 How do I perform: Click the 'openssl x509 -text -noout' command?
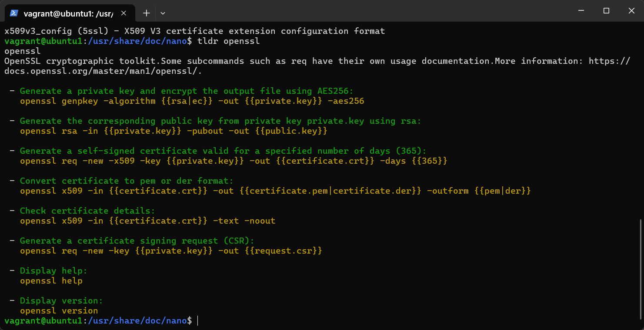[147, 221]
